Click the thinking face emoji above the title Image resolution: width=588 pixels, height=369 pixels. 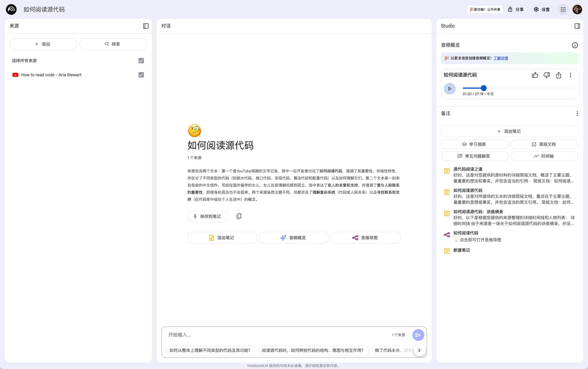coord(194,131)
